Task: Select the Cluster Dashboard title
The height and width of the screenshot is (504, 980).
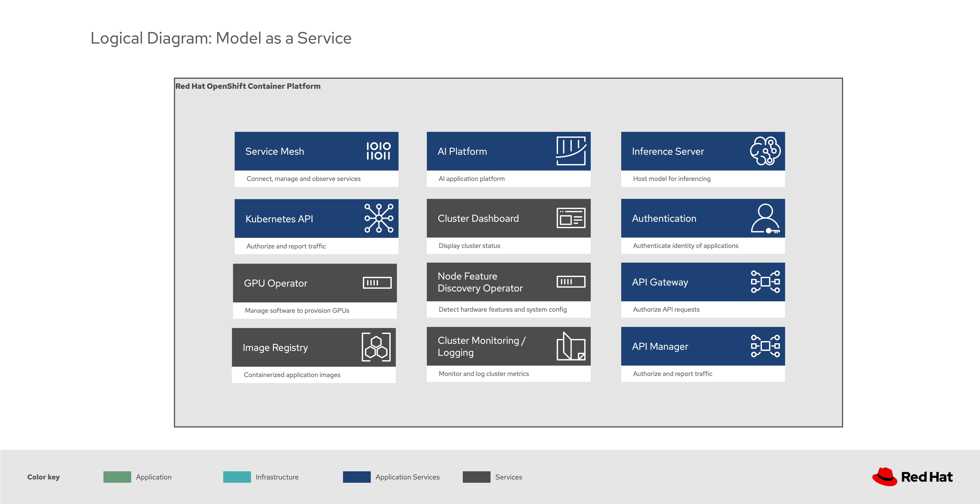Action: click(478, 218)
